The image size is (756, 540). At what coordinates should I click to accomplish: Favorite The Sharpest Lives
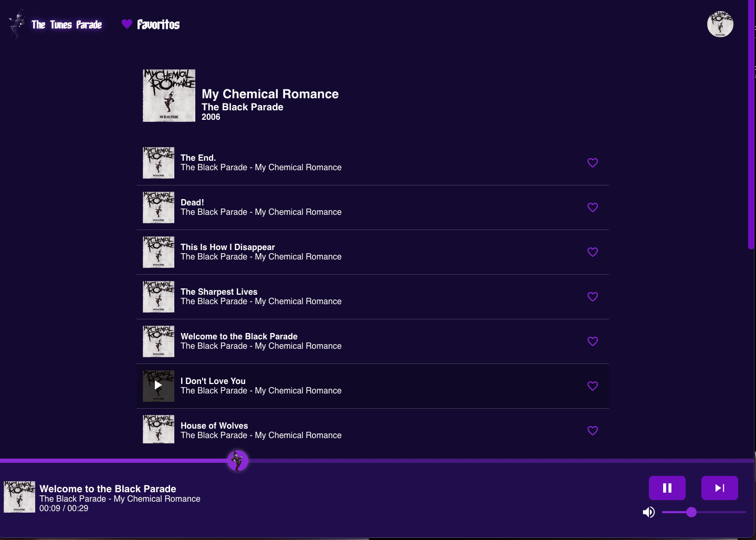(x=592, y=297)
